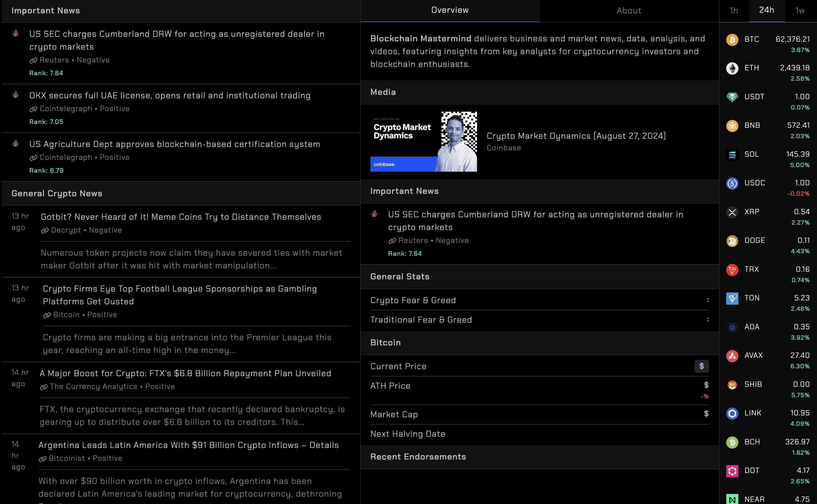Open the OKX secures full UAE license article
817x504 pixels.
[x=170, y=96]
